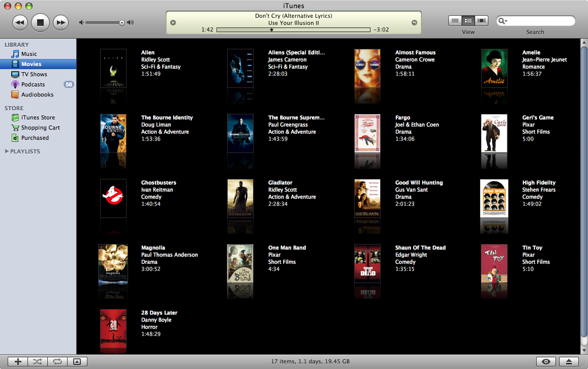Stop playback with the stop button
The width and height of the screenshot is (588, 369).
click(40, 22)
